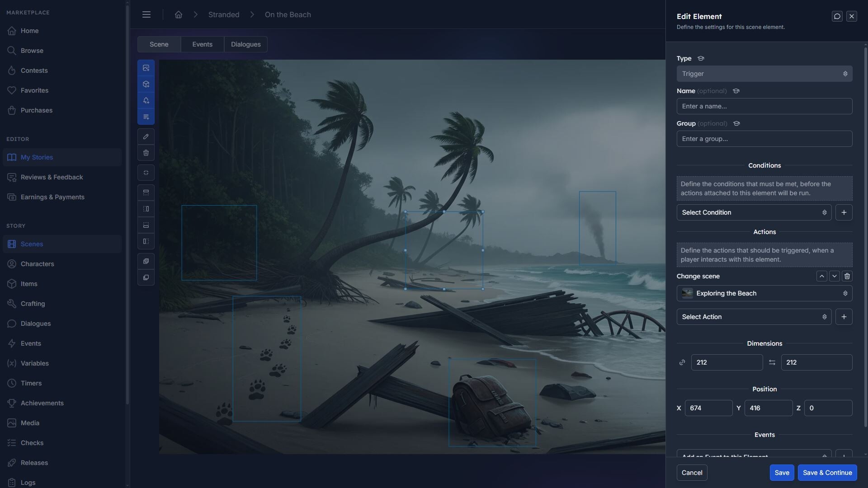Image resolution: width=868 pixels, height=488 pixels.
Task: Select the Add Image tool
Action: click(146, 68)
